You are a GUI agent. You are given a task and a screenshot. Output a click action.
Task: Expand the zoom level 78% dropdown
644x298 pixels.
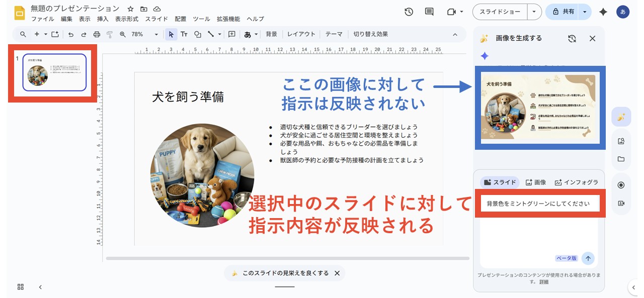coord(156,34)
